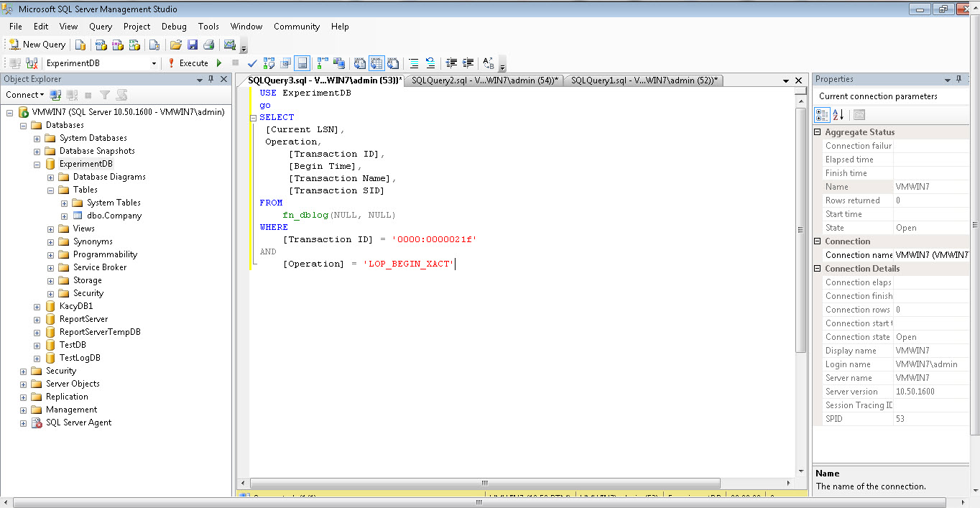
Task: Click Decrease Indent icon
Action: pyautogui.click(x=451, y=63)
